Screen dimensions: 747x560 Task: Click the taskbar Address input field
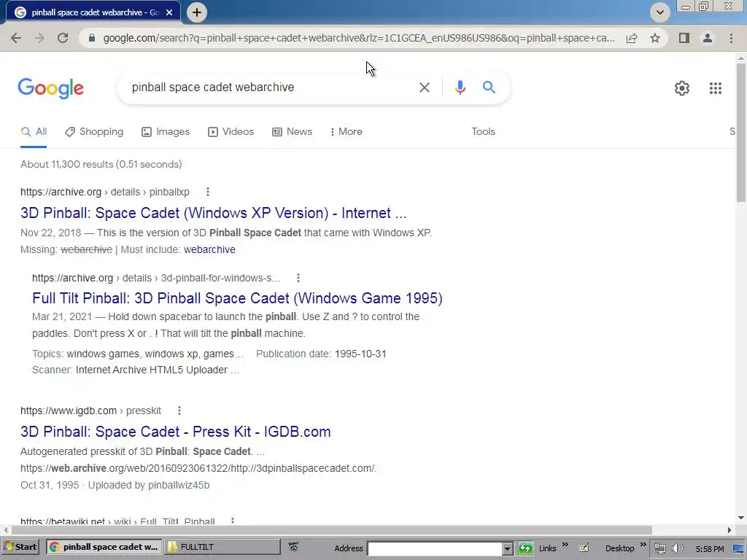pyautogui.click(x=434, y=548)
